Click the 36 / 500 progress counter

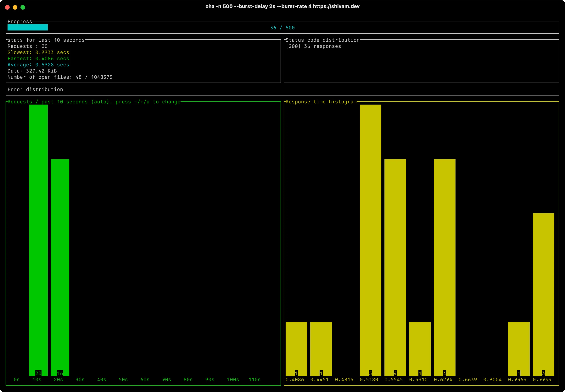tap(282, 28)
